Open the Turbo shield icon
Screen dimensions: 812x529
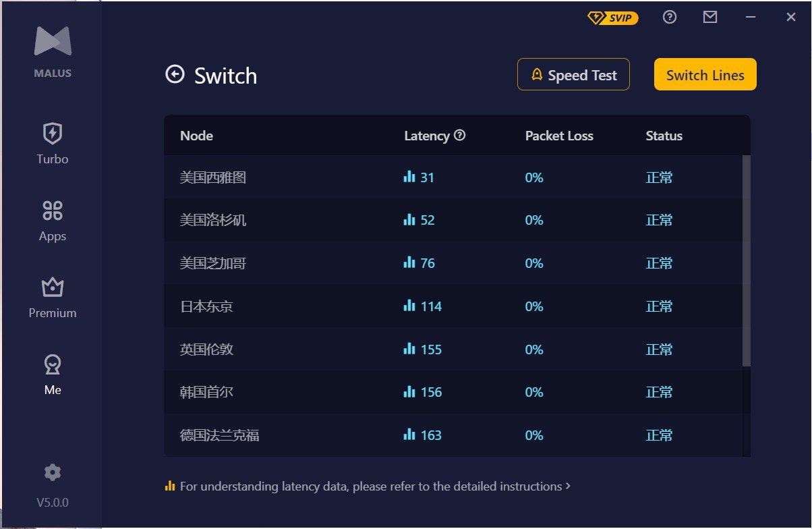point(53,134)
